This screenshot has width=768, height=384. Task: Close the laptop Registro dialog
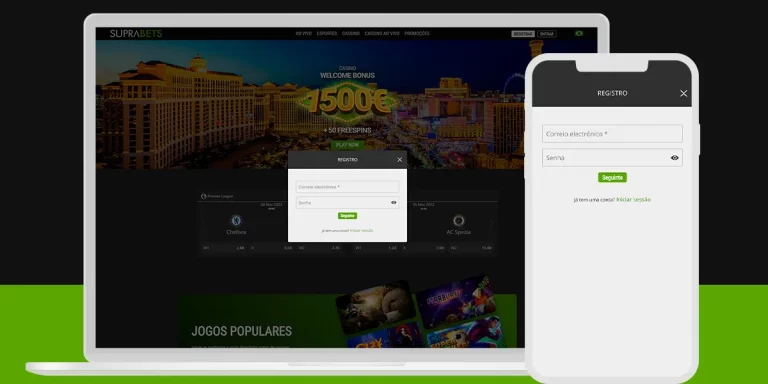point(400,160)
